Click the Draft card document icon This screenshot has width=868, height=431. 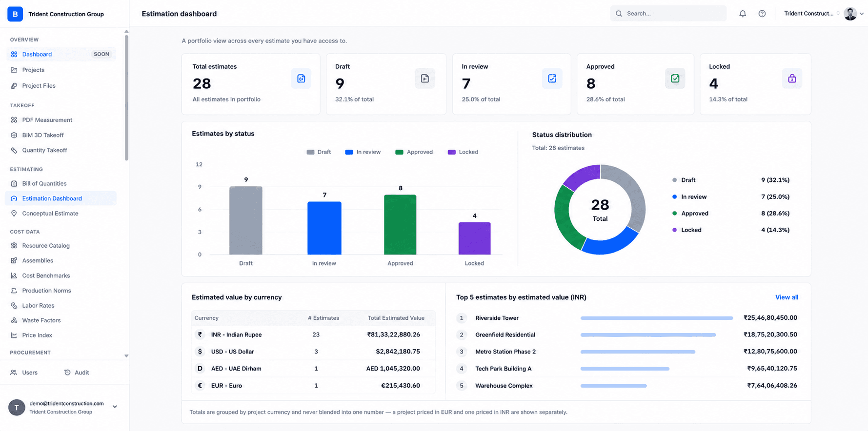tap(425, 78)
